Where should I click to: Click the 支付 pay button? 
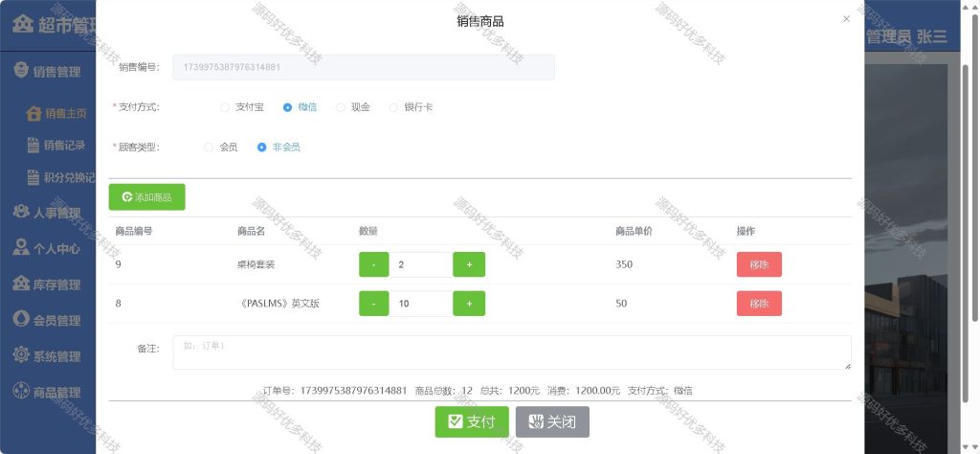pos(472,422)
